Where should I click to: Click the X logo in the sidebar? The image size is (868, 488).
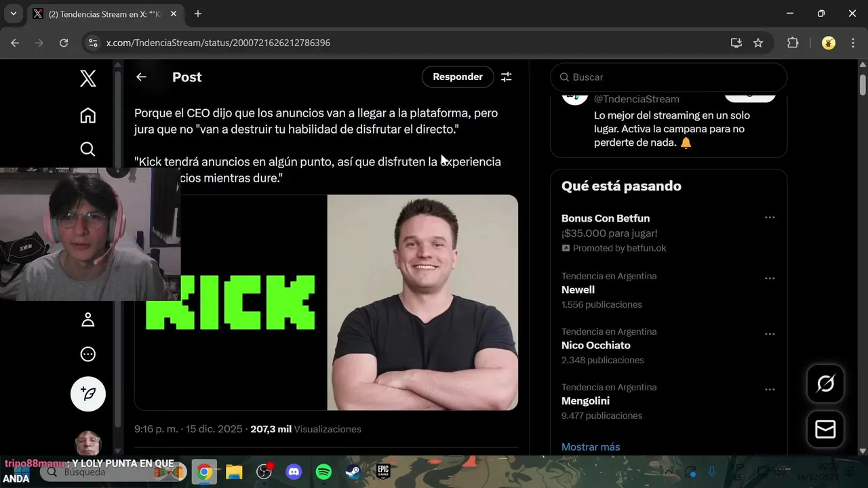point(88,79)
